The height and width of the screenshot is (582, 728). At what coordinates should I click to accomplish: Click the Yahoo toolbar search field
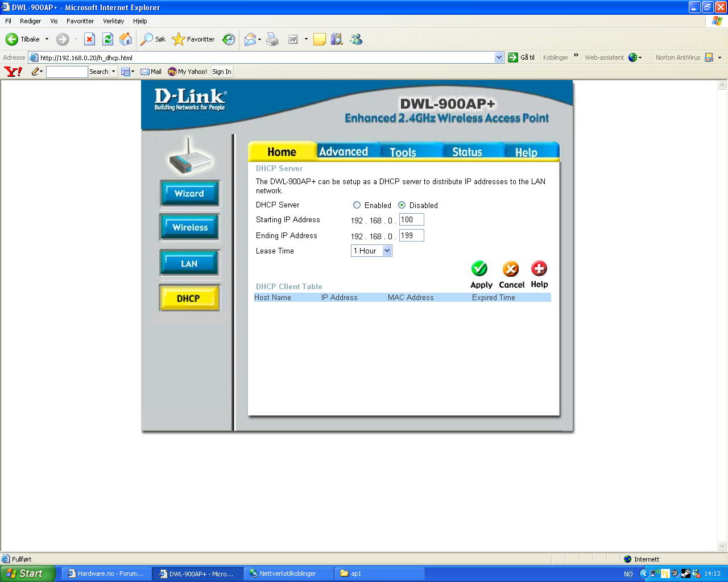(x=67, y=72)
